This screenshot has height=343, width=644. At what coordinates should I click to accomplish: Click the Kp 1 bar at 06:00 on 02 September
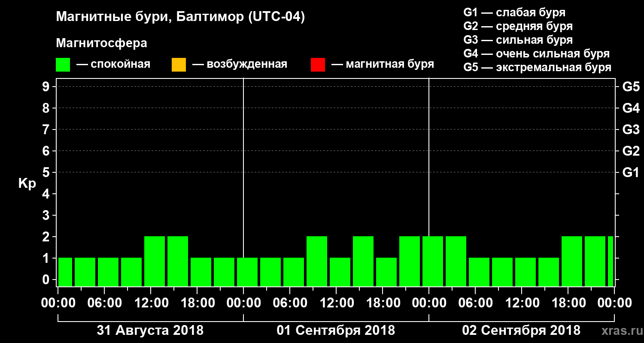tap(479, 272)
